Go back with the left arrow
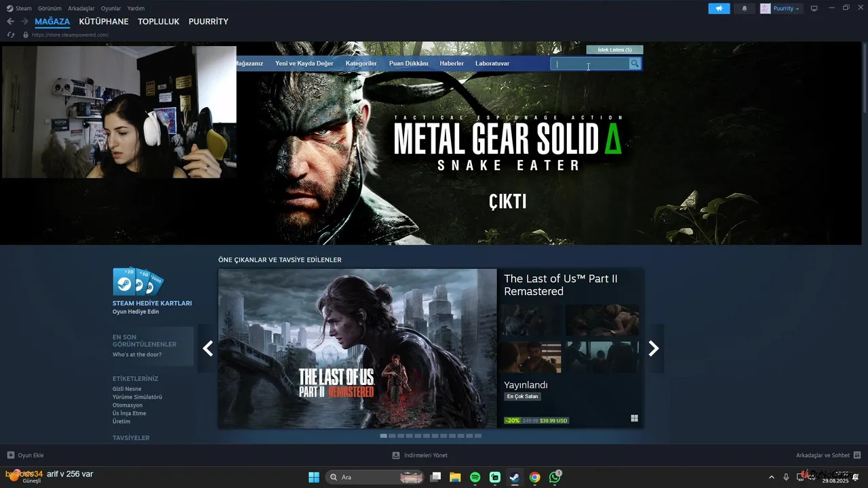Image resolution: width=868 pixels, height=488 pixels. click(x=10, y=22)
